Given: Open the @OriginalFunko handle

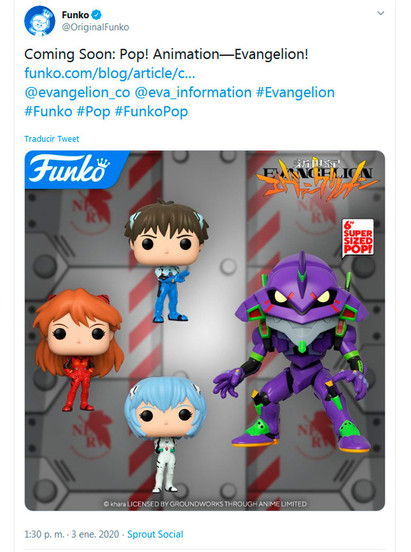Looking at the screenshot, I should pos(95,27).
